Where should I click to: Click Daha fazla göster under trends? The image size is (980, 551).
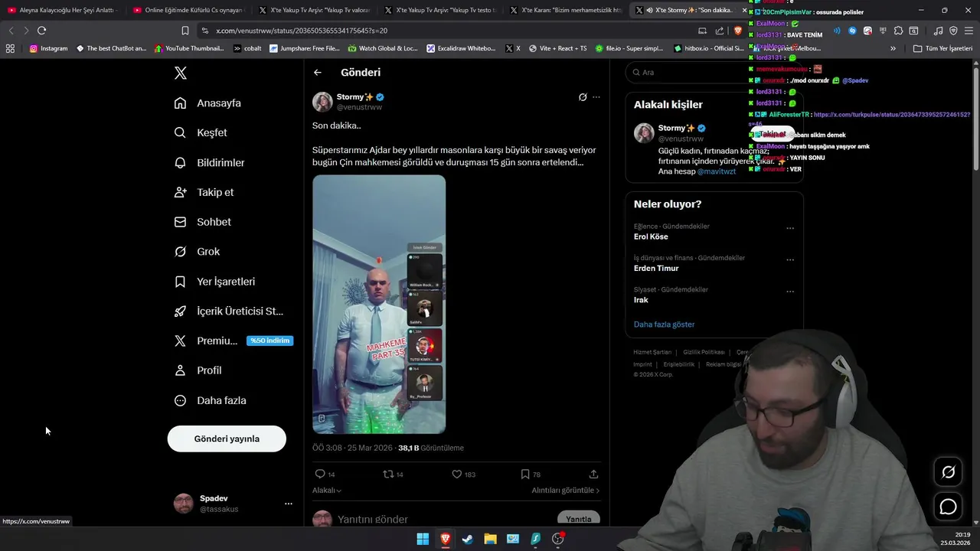[664, 324]
